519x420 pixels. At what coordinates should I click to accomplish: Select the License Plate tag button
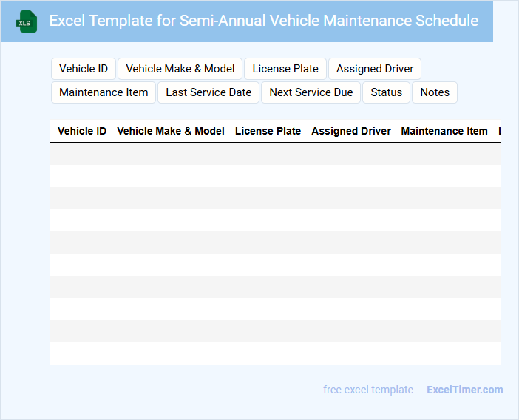coord(285,69)
